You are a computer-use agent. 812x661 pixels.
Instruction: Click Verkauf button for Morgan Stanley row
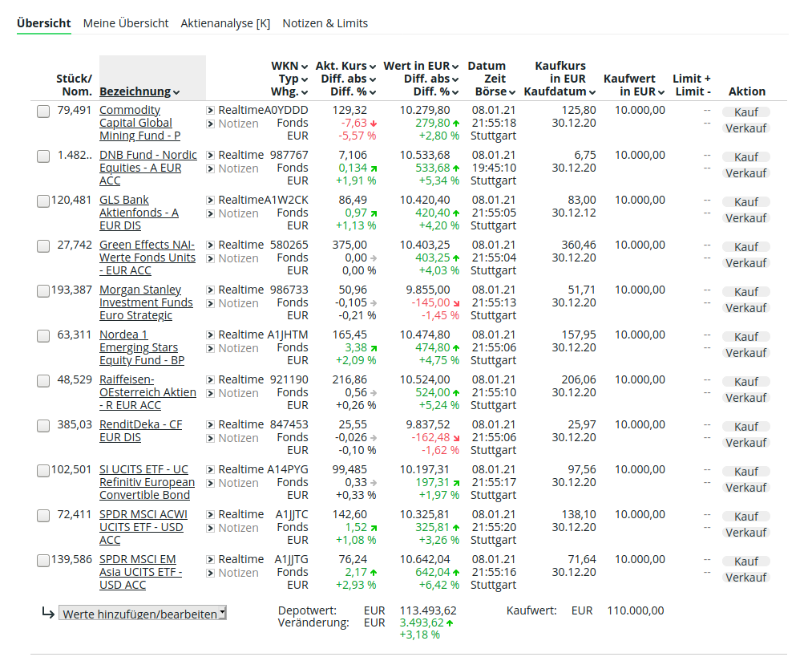coord(745,308)
